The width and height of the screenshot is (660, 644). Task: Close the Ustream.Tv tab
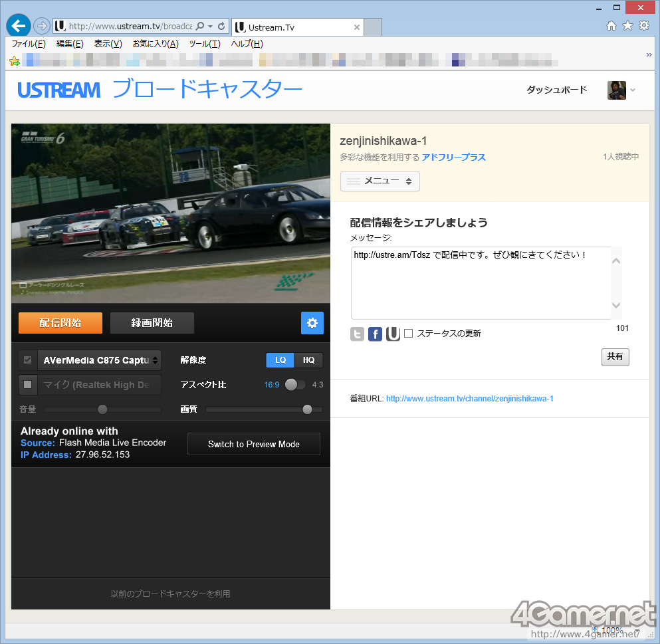point(356,27)
